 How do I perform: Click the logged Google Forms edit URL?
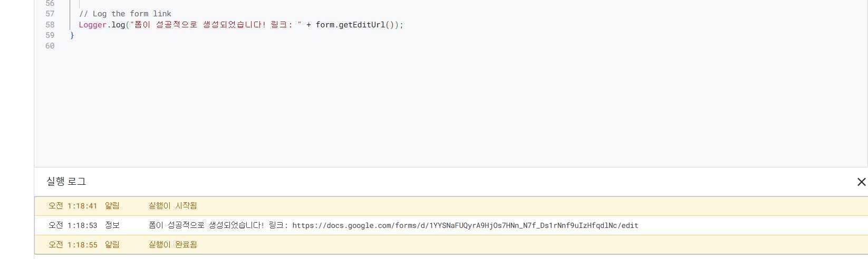coord(465,225)
